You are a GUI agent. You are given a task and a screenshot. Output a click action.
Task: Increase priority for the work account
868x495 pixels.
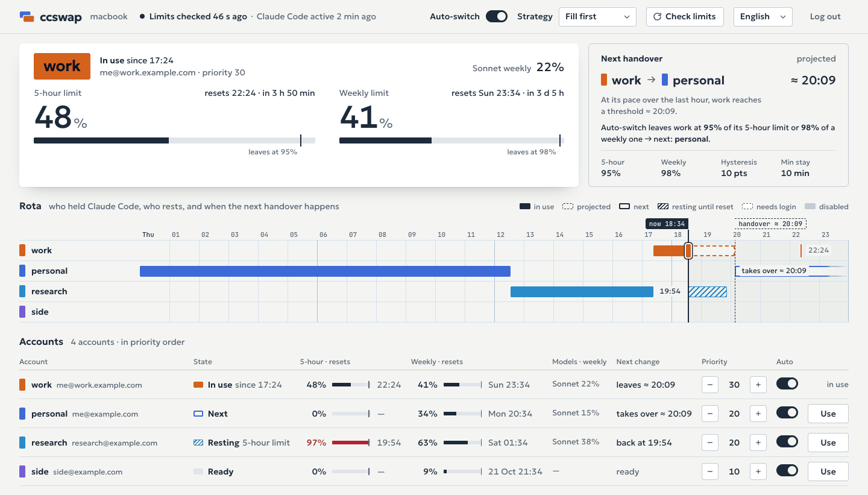(x=758, y=385)
